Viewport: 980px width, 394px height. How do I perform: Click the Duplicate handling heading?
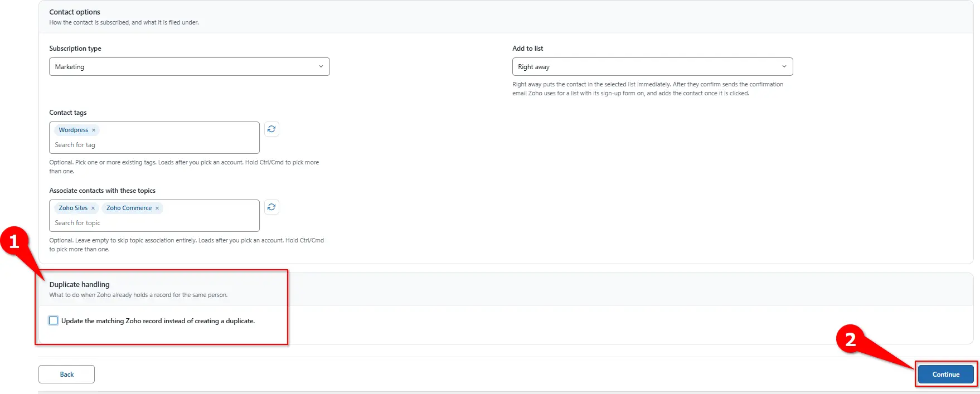pos(79,284)
